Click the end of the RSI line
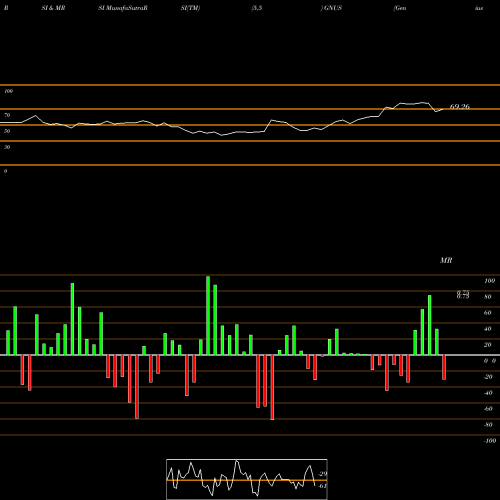 [x=443, y=109]
